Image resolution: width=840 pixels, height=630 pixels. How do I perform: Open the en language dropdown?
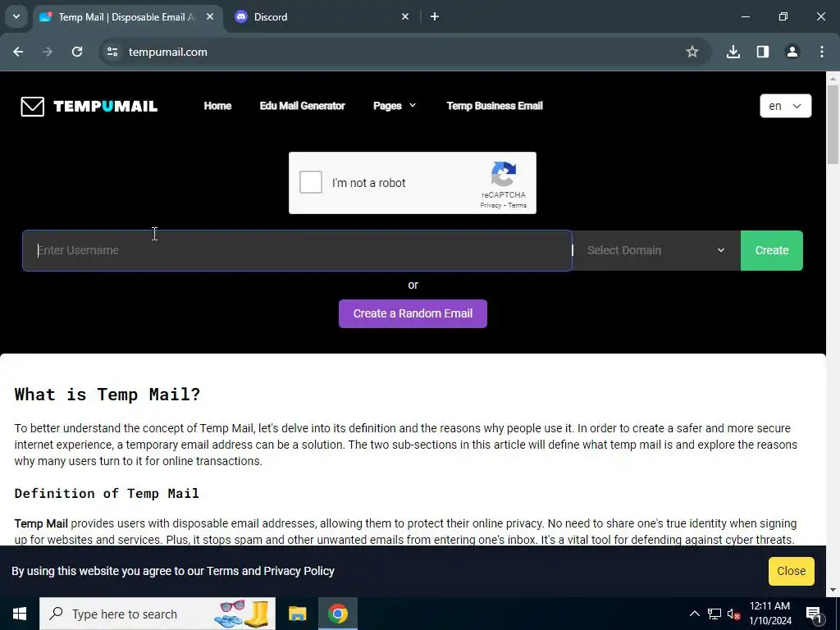(x=785, y=106)
